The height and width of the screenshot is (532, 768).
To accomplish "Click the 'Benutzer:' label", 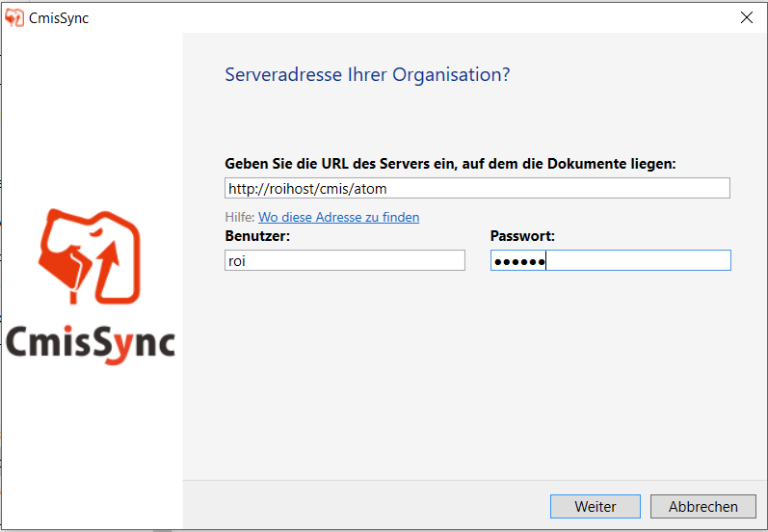I will click(257, 236).
